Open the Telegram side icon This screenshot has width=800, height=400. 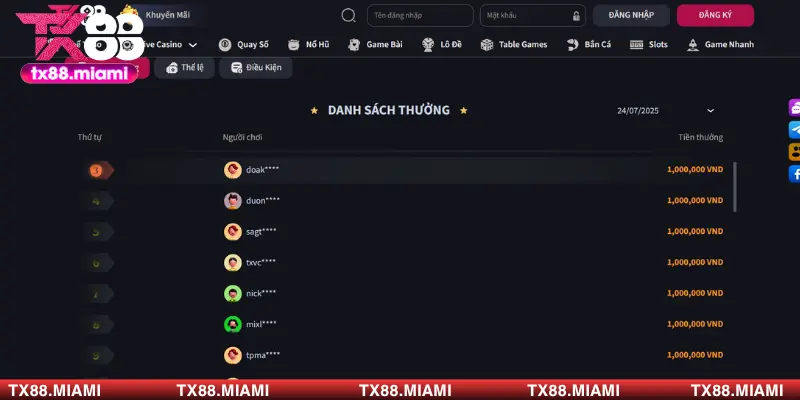point(794,130)
